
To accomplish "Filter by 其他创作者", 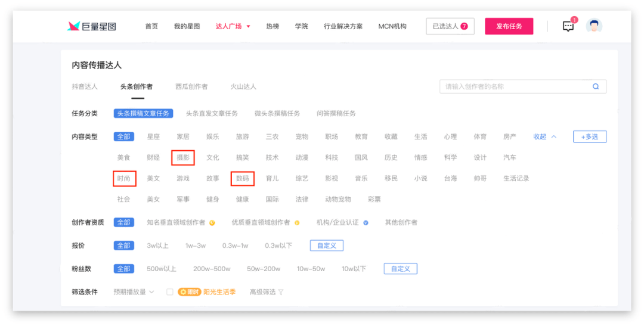I will tap(401, 222).
